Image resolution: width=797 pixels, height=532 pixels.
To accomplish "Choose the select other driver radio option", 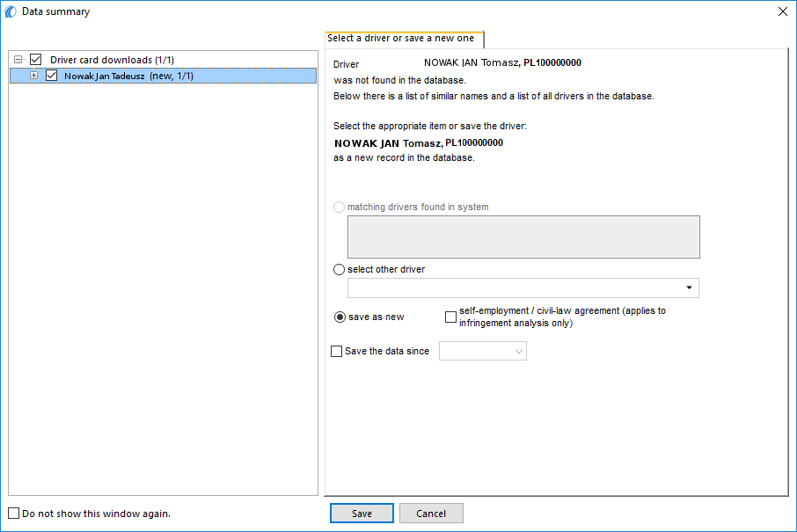I will coord(339,269).
